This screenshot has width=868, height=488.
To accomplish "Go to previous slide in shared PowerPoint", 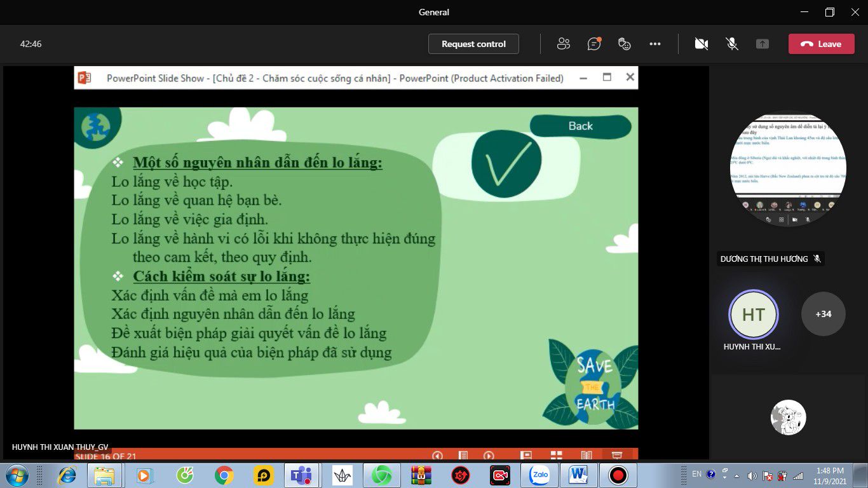I will click(437, 456).
